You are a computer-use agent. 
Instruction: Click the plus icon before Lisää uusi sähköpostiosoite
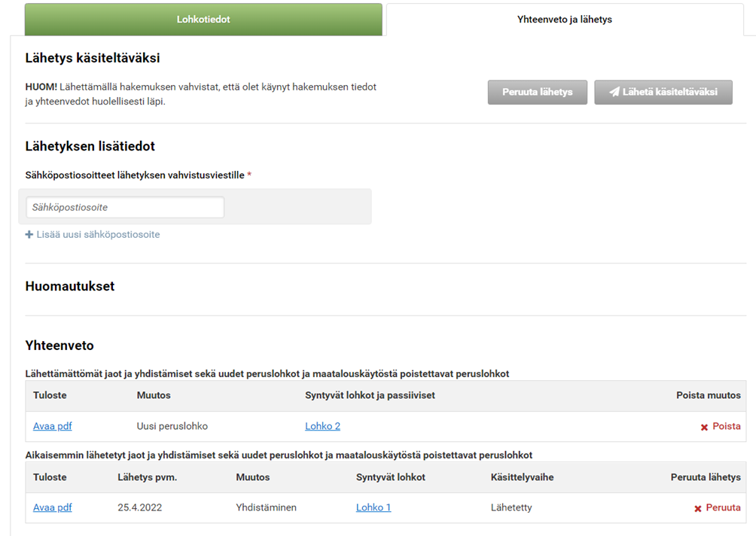tap(29, 234)
